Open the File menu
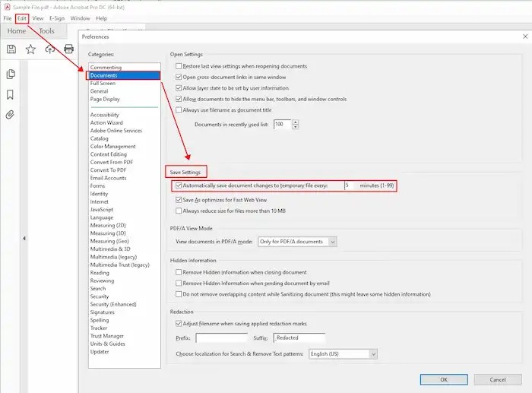532x393 pixels. pyautogui.click(x=8, y=18)
